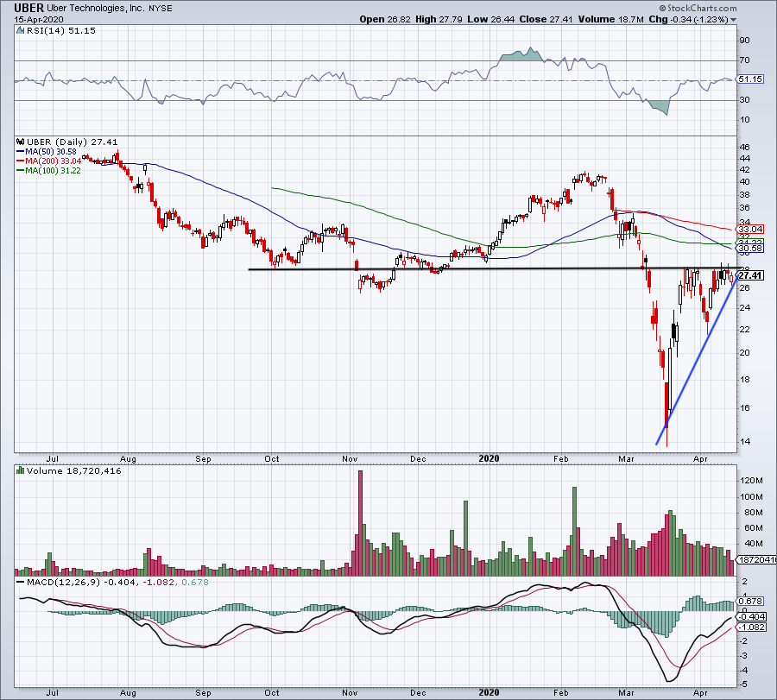Viewport: 777px width, 700px height.
Task: Click the UBER (Daily) 27.41 legend label
Action: 73,142
